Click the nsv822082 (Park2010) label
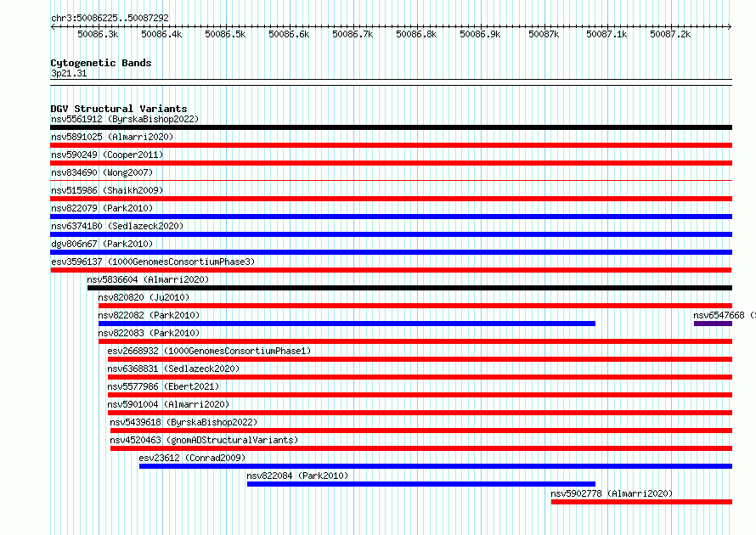 (149, 315)
